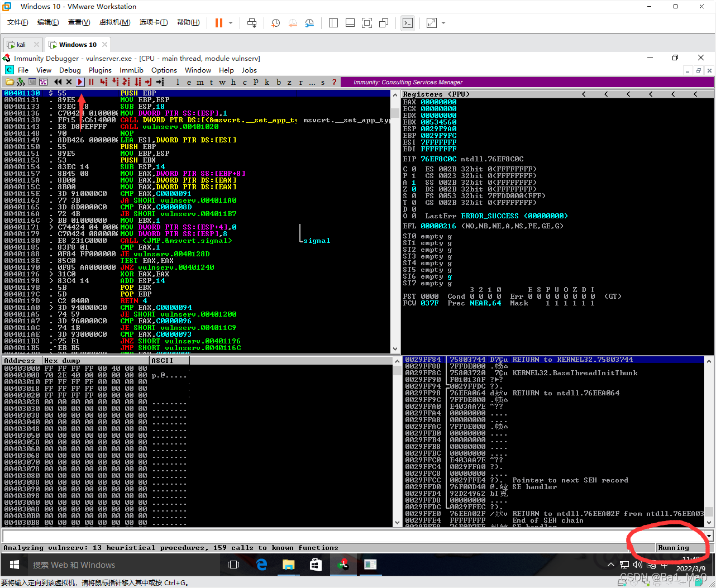Open the Plugins menu
This screenshot has height=588, width=716.
100,70
